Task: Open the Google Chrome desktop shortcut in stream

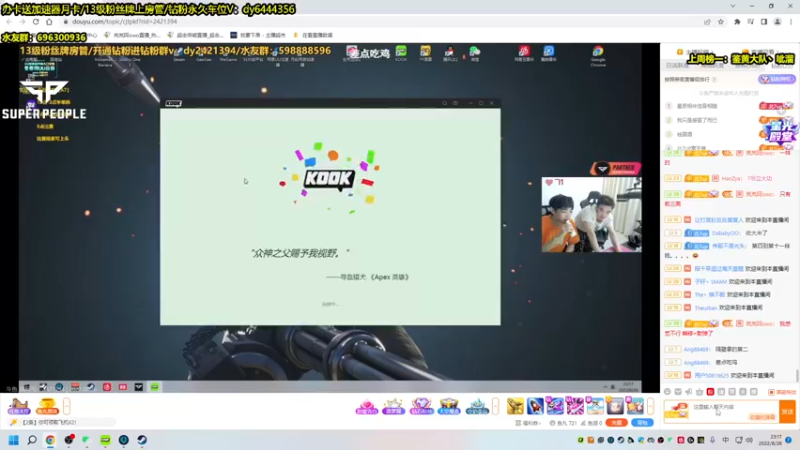Action: click(x=598, y=55)
